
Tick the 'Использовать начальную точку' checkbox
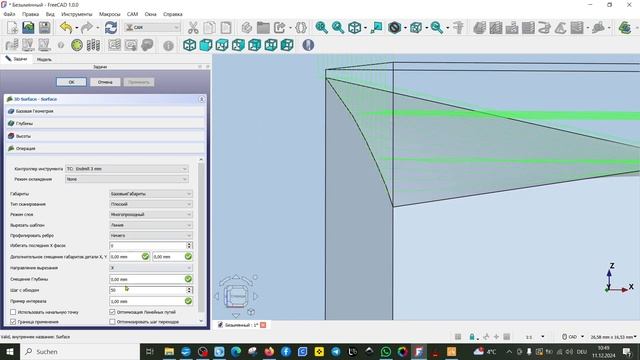[x=13, y=312]
